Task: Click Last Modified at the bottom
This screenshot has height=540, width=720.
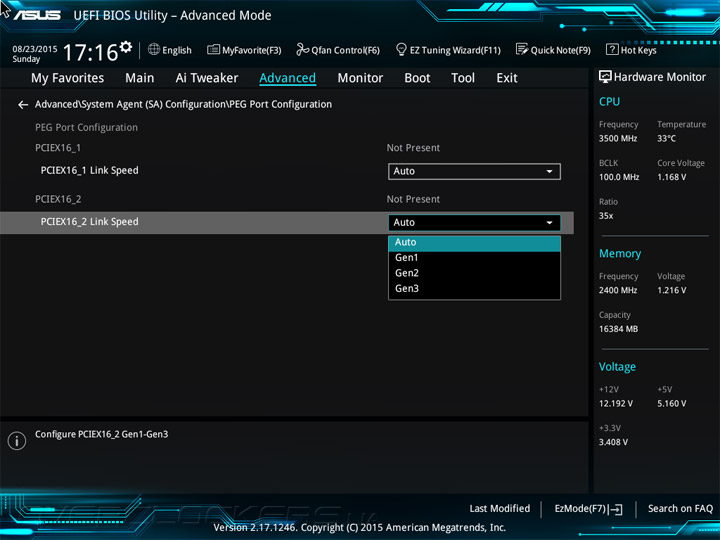Action: pyautogui.click(x=500, y=509)
